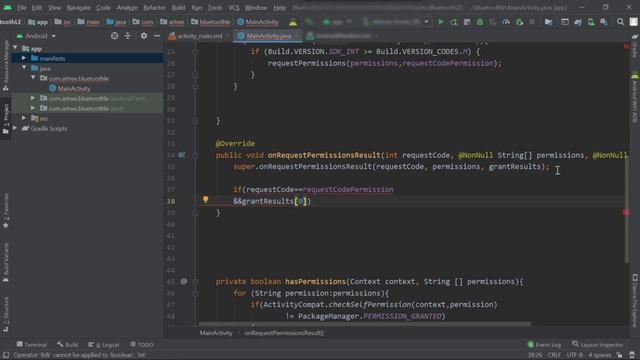This screenshot has width=640, height=360.
Task: Open the TODO tool window
Action: click(142, 345)
